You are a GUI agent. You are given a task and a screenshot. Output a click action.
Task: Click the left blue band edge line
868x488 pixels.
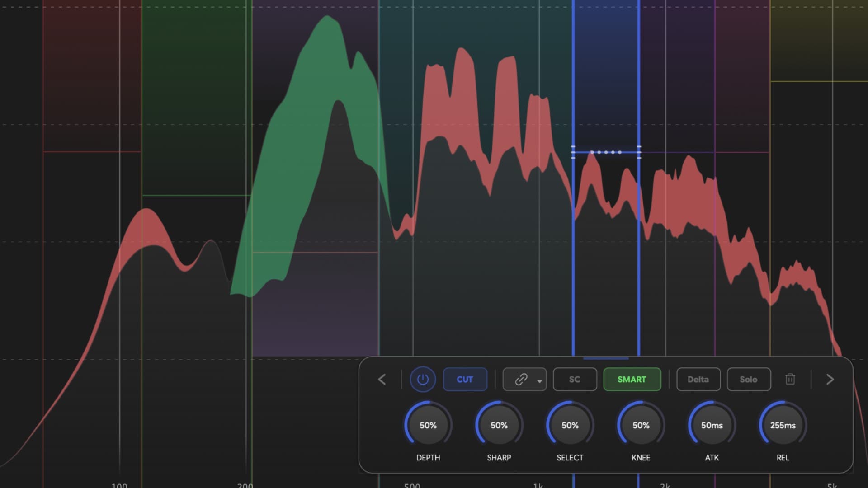573,226
